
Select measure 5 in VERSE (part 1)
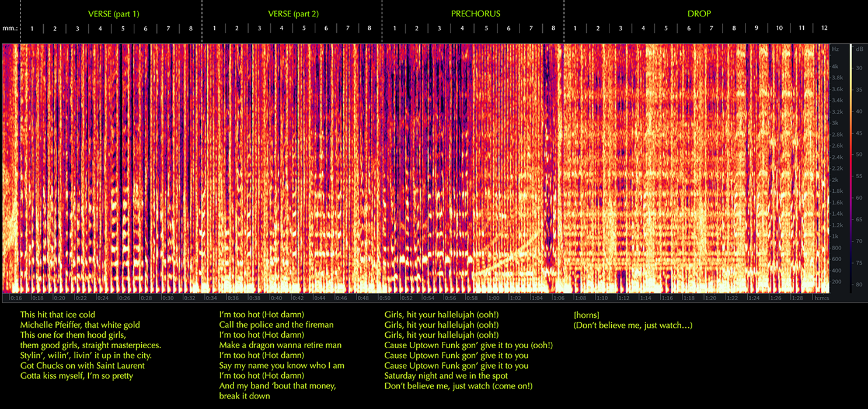pyautogui.click(x=123, y=29)
